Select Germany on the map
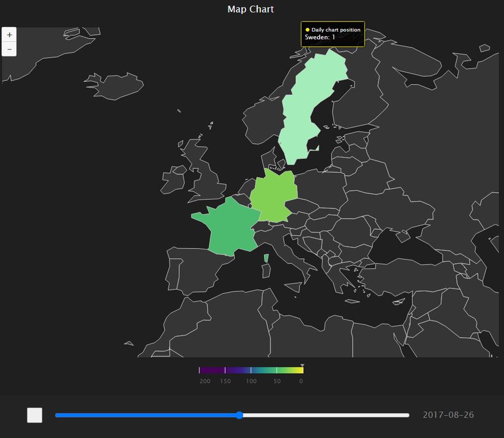Viewport: 504px width, 438px height. click(x=273, y=196)
